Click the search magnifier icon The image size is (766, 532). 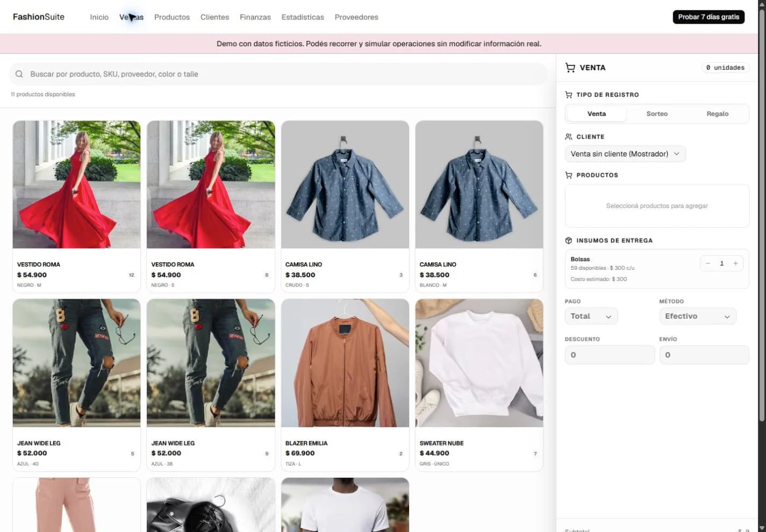[x=19, y=74]
